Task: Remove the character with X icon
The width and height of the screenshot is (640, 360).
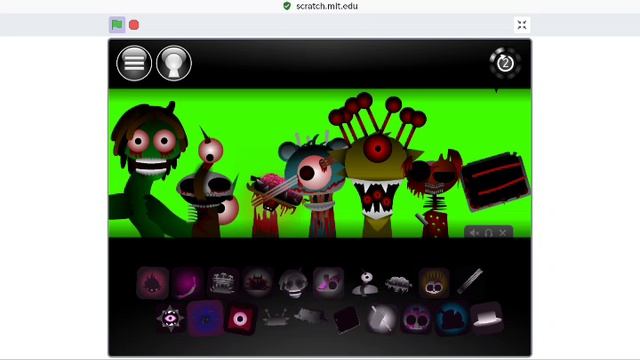Action: (503, 233)
